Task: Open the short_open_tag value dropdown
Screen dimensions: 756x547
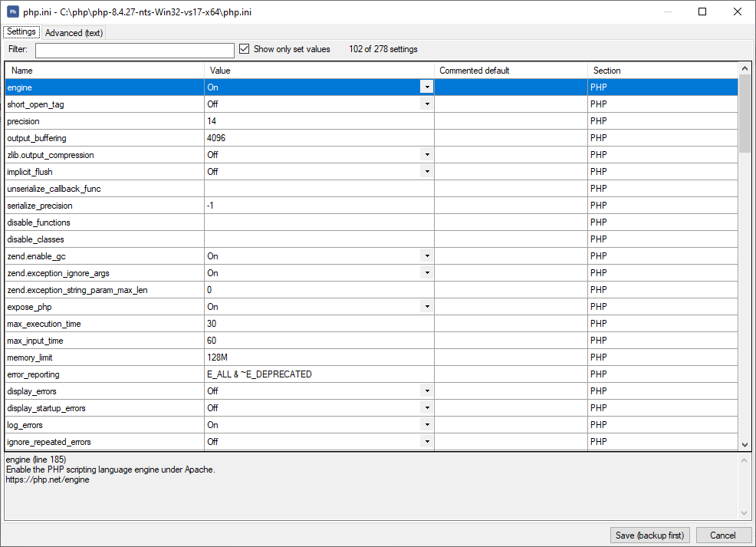Action: [x=427, y=104]
